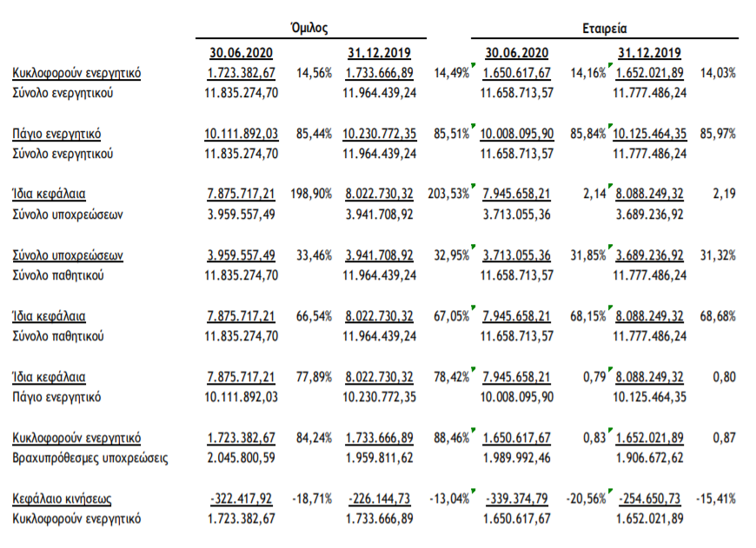Click the Όμιλος column group header
The height and width of the screenshot is (548, 756).
(x=309, y=28)
